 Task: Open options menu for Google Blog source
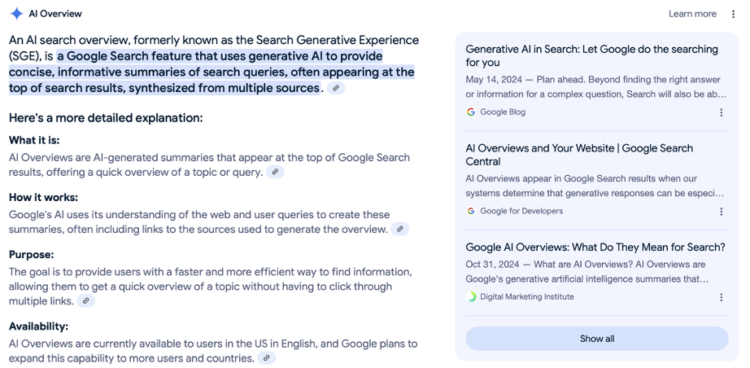[x=721, y=112]
